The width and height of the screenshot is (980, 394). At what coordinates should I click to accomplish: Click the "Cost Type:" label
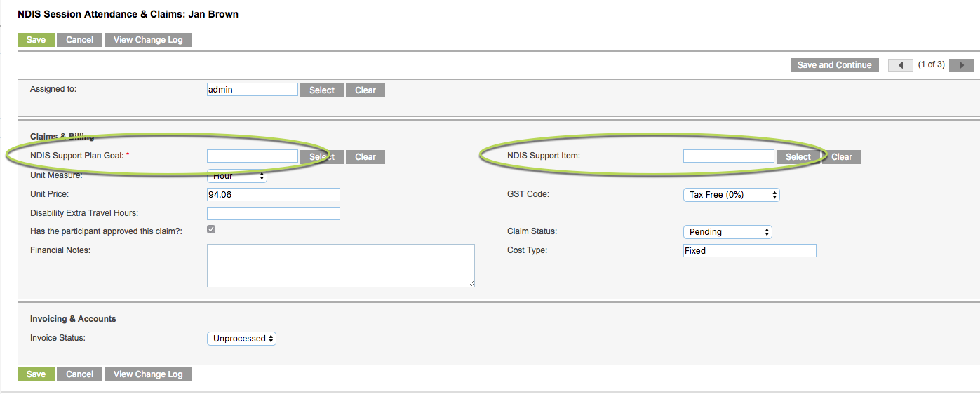(x=527, y=250)
